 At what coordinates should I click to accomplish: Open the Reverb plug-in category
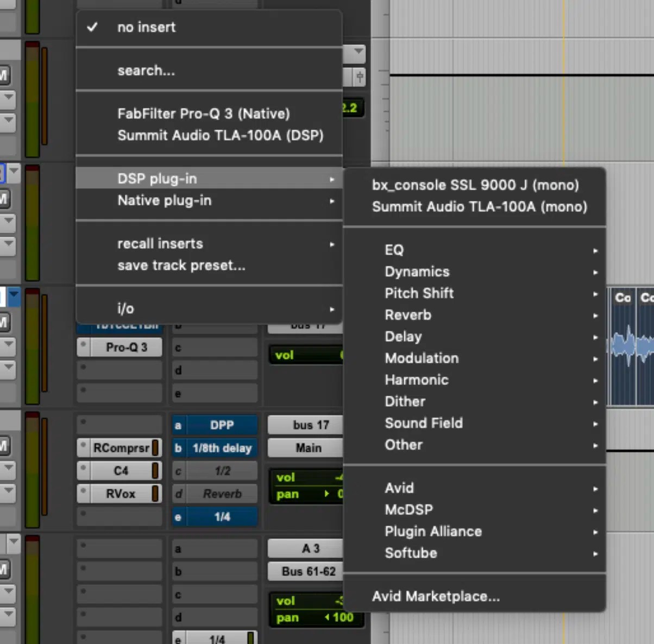[x=475, y=315]
